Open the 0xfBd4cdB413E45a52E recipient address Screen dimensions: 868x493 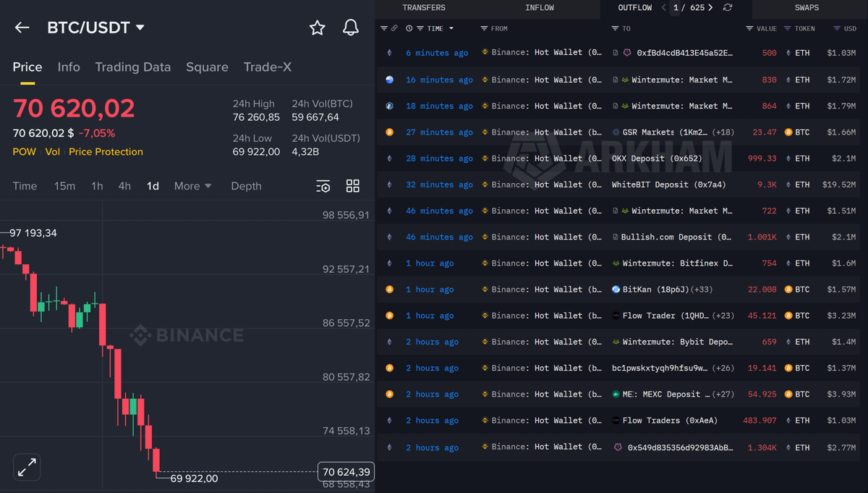coord(685,54)
